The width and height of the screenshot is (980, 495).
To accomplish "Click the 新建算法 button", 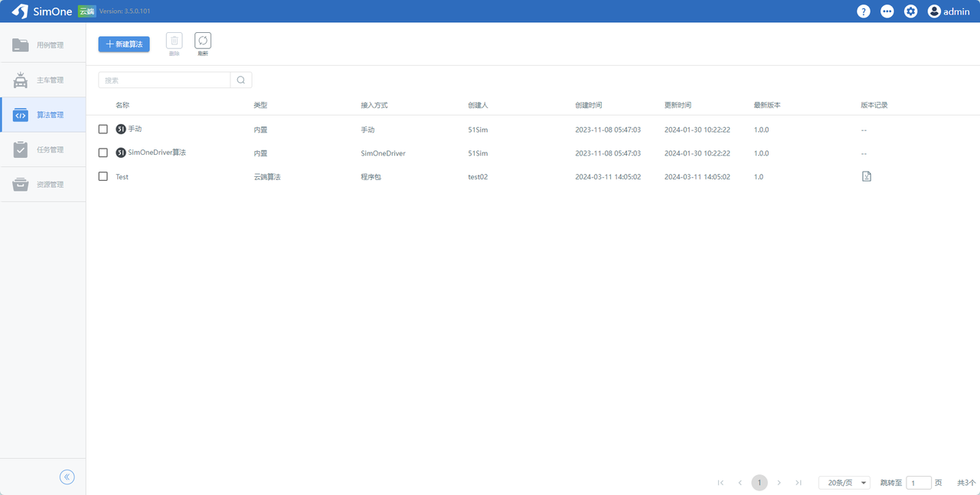I will [124, 44].
